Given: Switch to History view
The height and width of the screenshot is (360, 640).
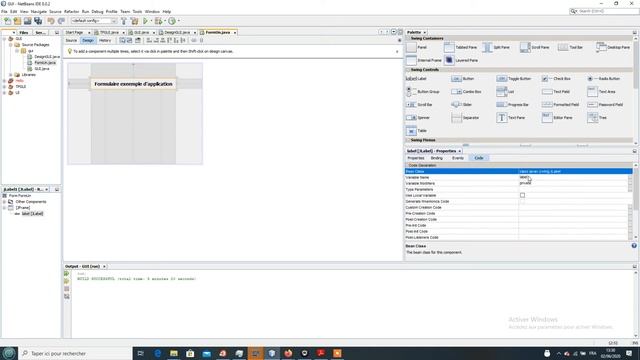Looking at the screenshot, I should [x=105, y=40].
